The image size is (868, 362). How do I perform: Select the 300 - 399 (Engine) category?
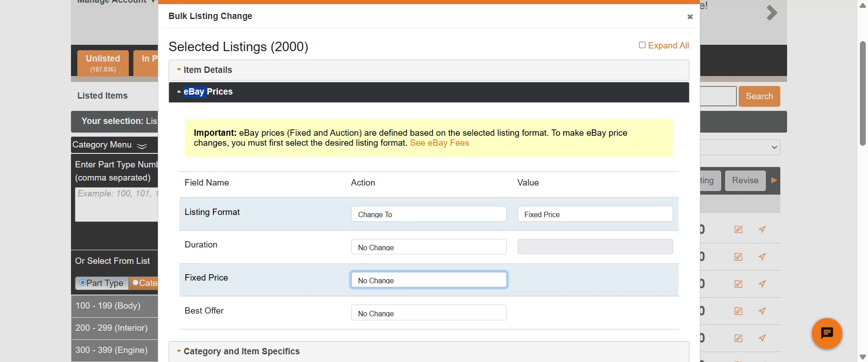coord(114,350)
